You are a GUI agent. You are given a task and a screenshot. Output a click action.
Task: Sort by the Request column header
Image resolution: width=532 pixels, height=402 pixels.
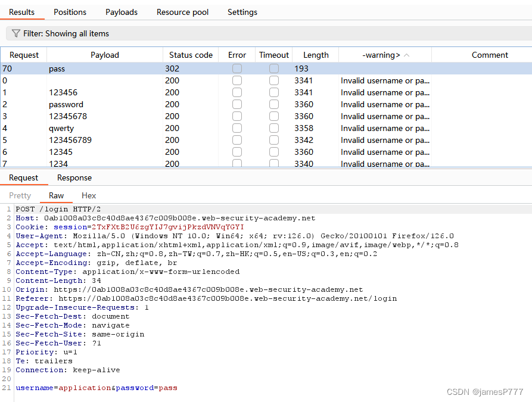[x=24, y=55]
